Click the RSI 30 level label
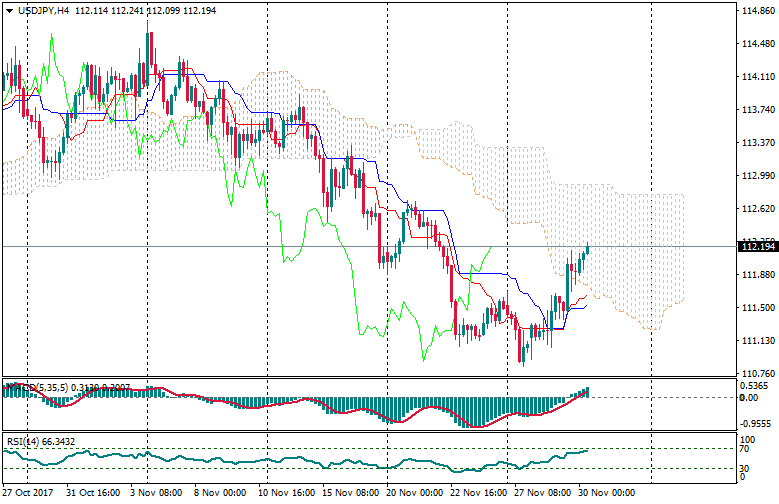Screen dimensions: 779x504 click(x=746, y=467)
